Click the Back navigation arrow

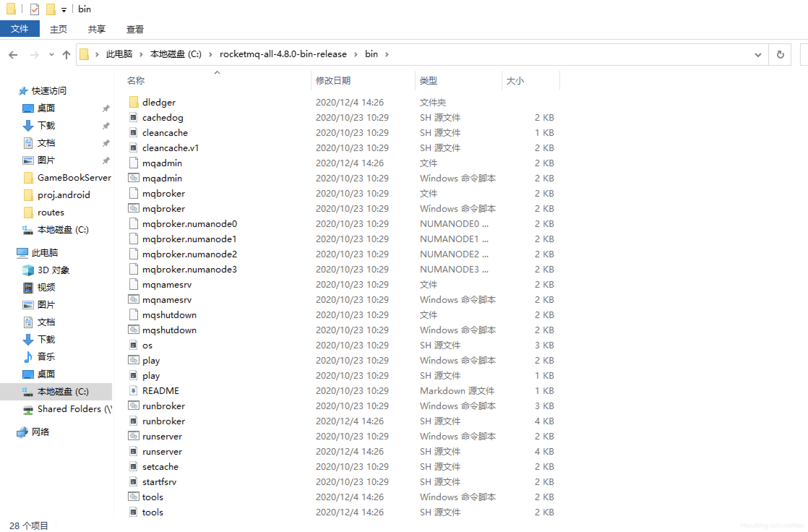13,55
